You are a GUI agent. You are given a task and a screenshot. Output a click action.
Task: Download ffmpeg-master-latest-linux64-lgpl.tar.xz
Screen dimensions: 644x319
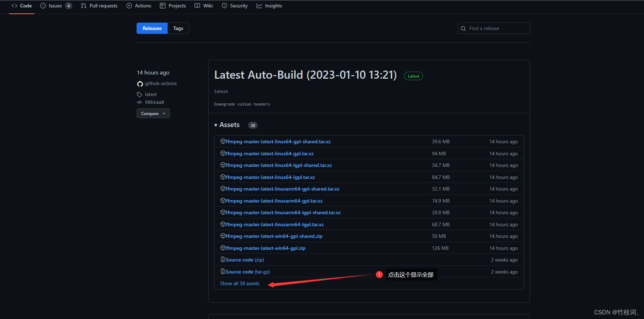coord(270,177)
